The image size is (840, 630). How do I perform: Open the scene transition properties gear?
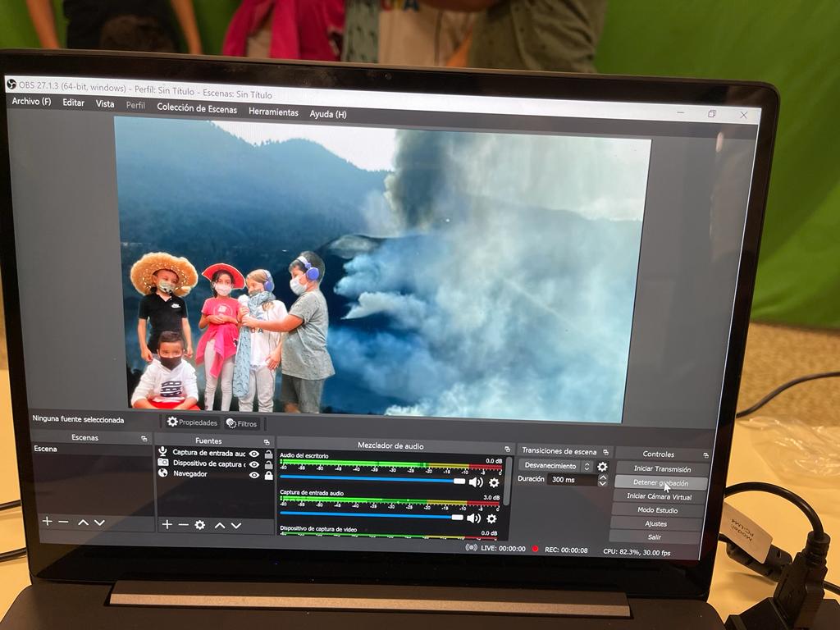(602, 467)
